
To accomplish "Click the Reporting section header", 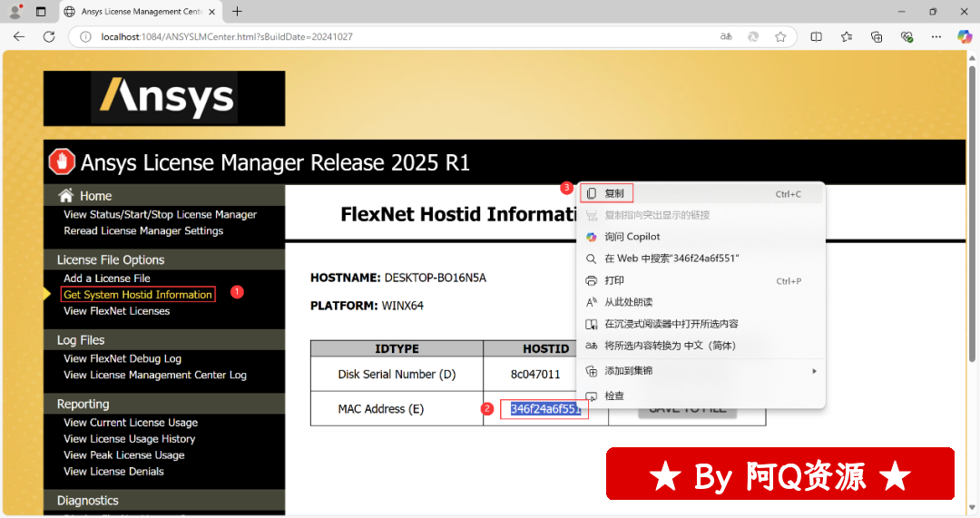I will point(83,404).
